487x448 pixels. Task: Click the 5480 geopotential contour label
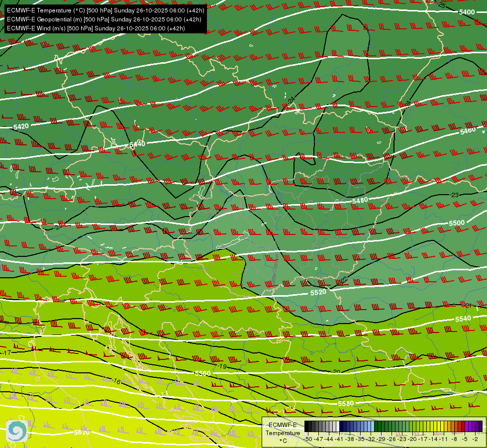(360, 201)
